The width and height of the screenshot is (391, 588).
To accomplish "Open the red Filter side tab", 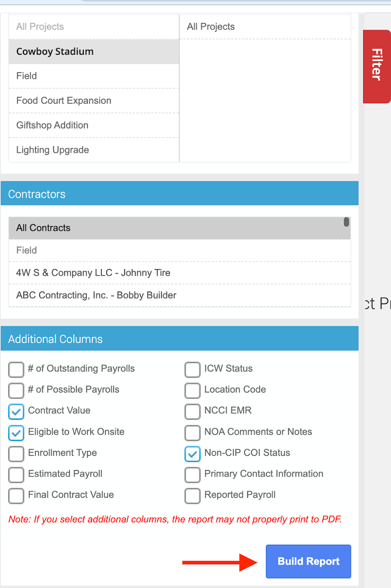I will click(376, 66).
